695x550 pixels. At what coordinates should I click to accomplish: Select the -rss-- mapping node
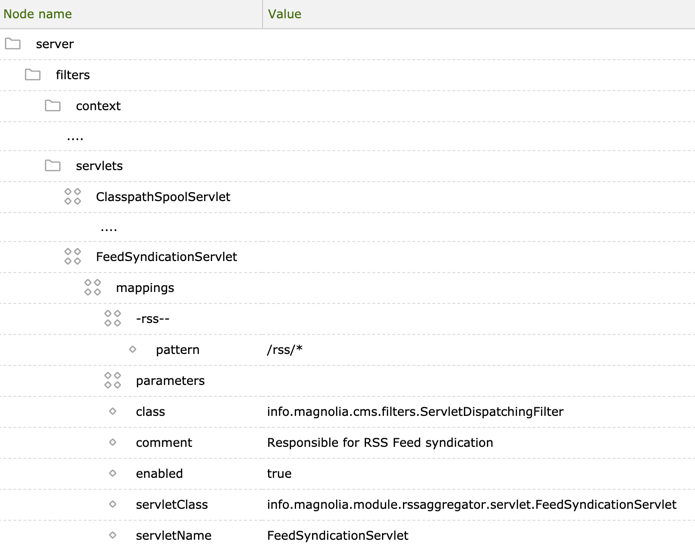click(x=152, y=319)
